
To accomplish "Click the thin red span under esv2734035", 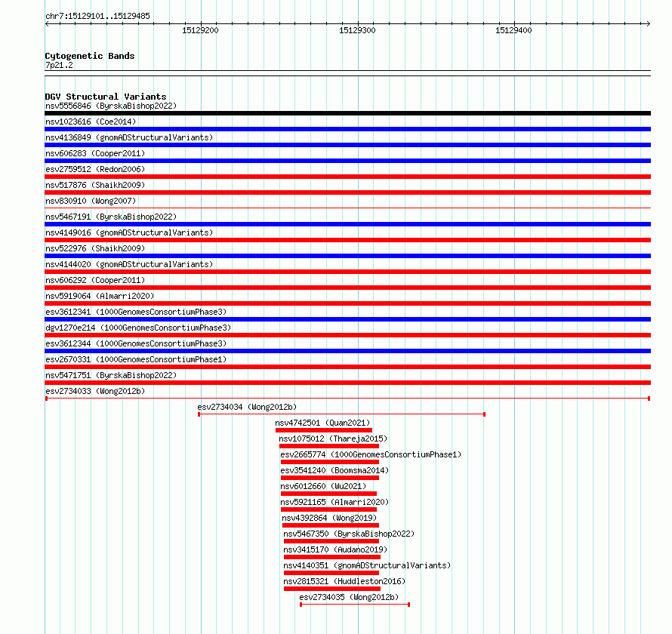I will (355, 605).
